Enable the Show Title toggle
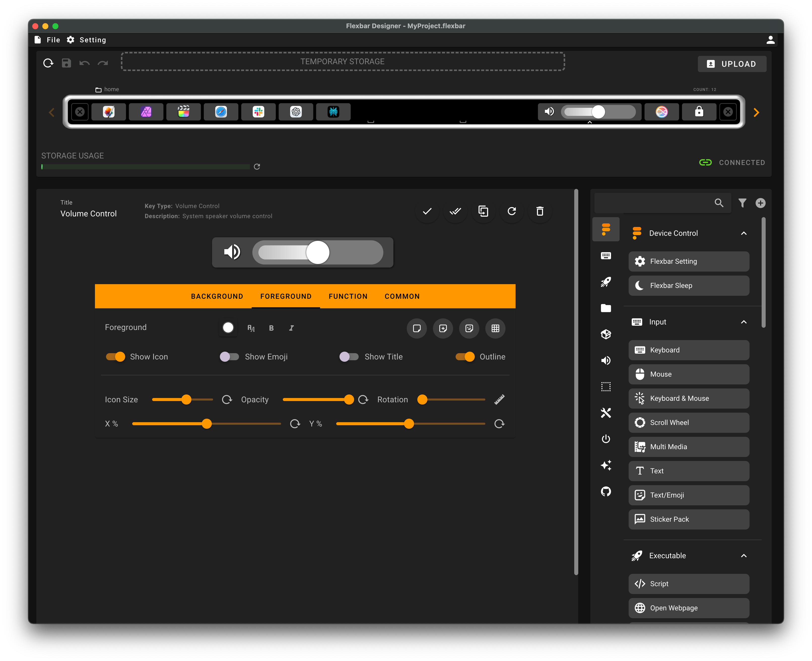This screenshot has width=812, height=661. [349, 356]
